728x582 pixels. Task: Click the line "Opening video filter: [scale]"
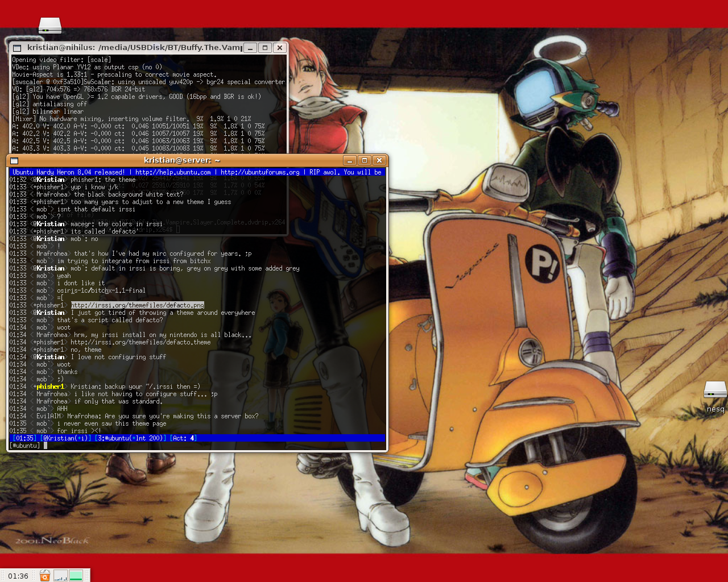pos(61,60)
